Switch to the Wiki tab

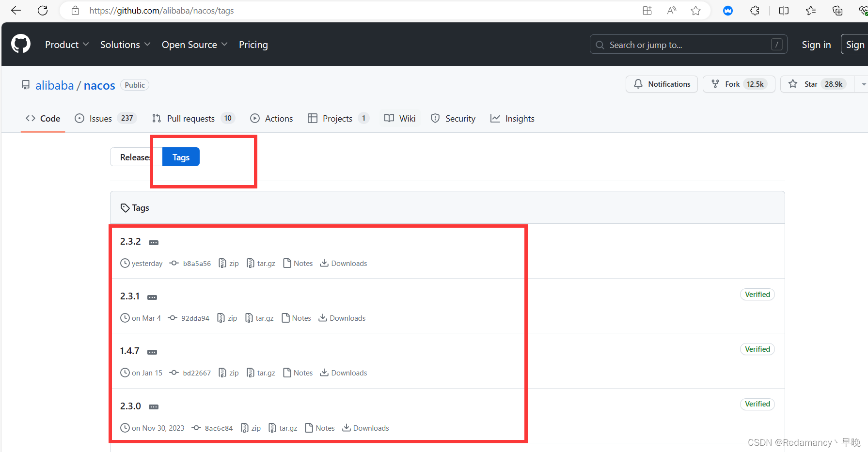point(400,119)
